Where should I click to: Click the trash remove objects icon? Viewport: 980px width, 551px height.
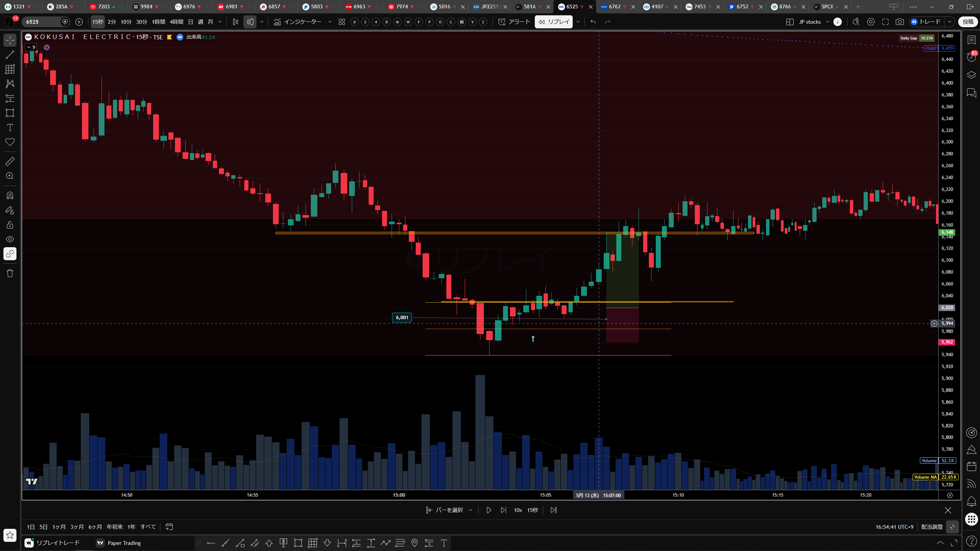pyautogui.click(x=10, y=273)
